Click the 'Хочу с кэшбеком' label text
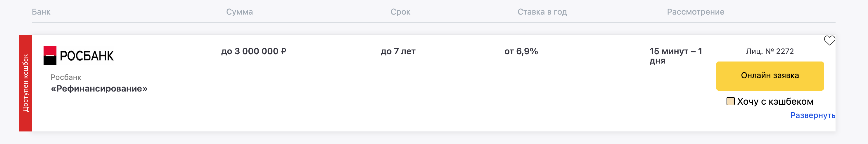Screen dimensions: 868x144 click(775, 102)
